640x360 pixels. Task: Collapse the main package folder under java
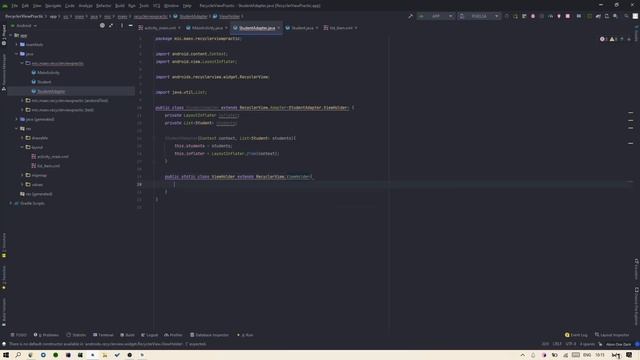tap(22, 63)
